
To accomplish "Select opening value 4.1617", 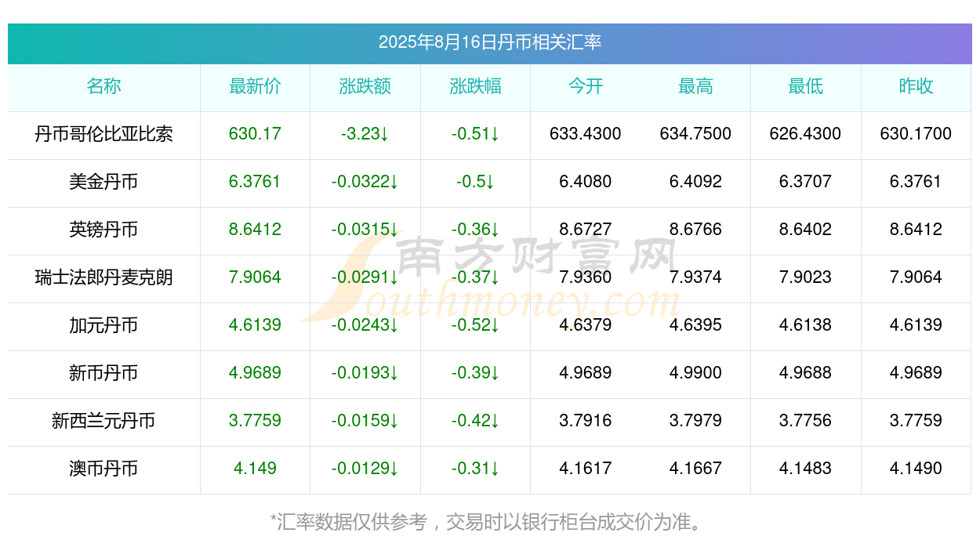I will click(586, 469).
